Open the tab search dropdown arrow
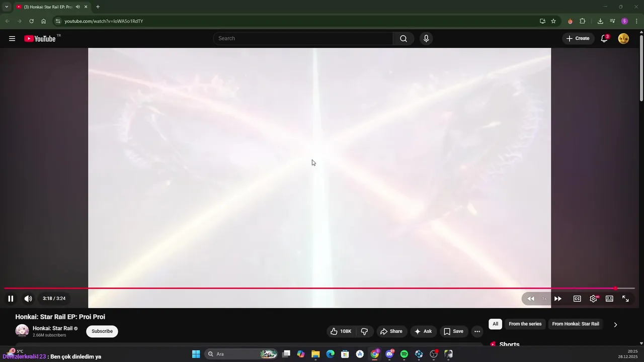644x362 pixels. [x=7, y=7]
